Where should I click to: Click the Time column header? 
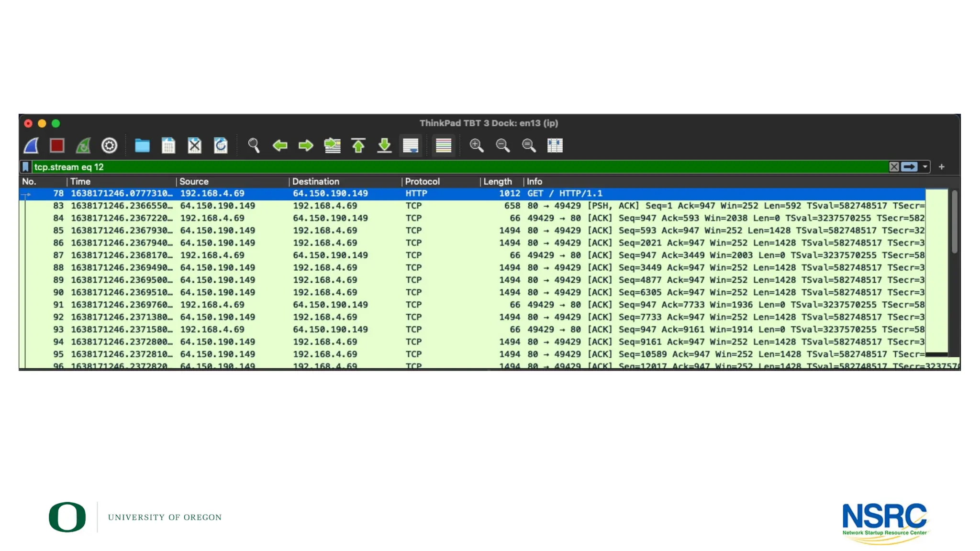[80, 182]
